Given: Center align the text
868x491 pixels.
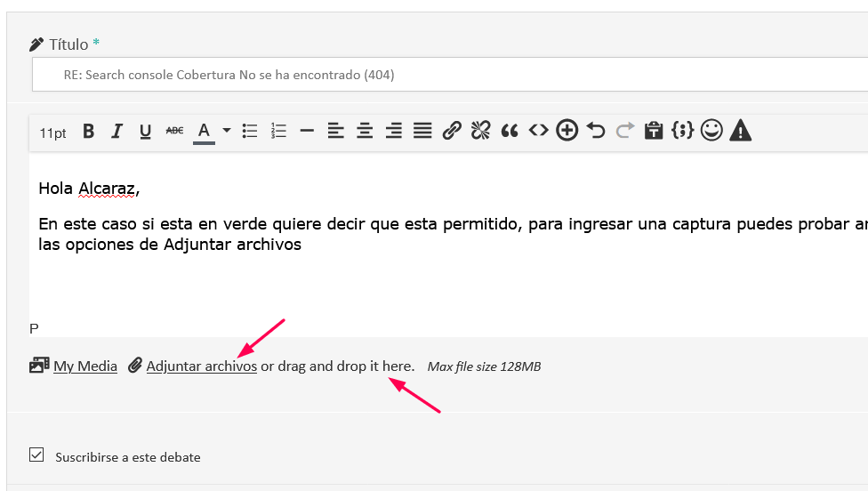Looking at the screenshot, I should click(365, 131).
